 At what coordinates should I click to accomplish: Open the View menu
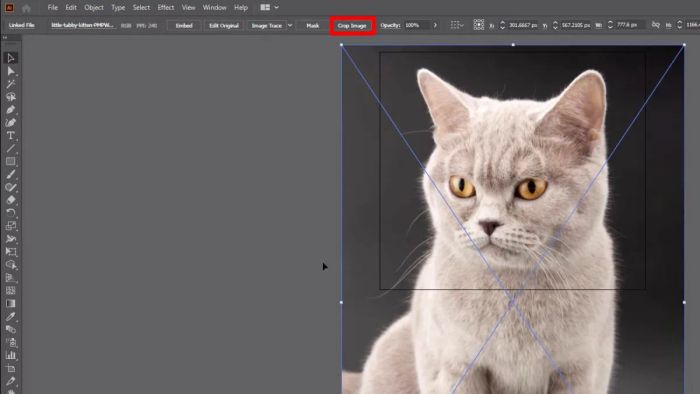pos(188,8)
